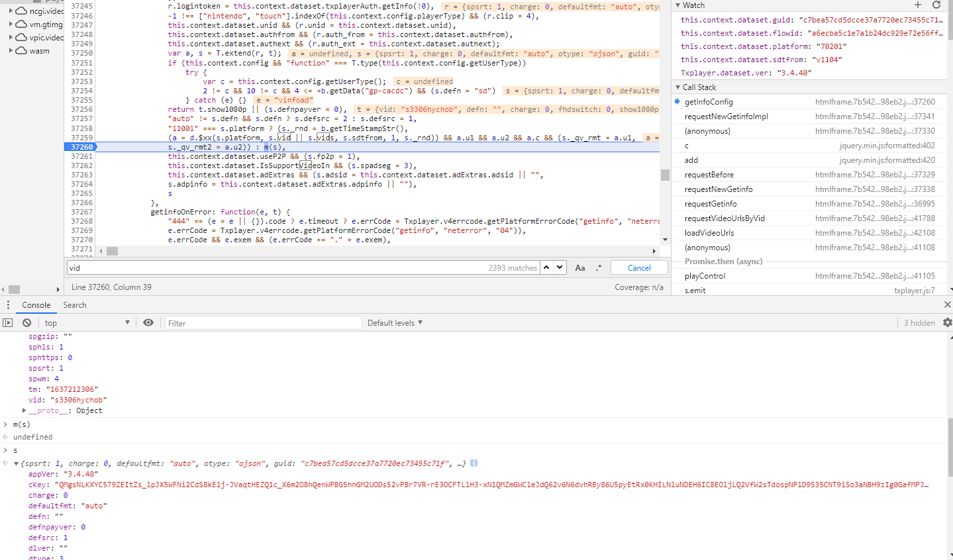Show the console sidebar

pyautogui.click(x=8, y=322)
